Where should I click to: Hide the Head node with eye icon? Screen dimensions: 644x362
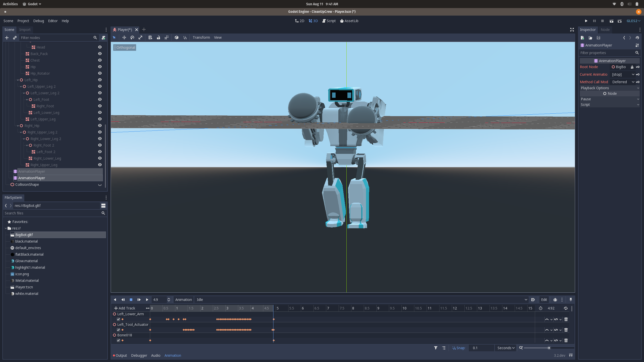[x=100, y=47]
